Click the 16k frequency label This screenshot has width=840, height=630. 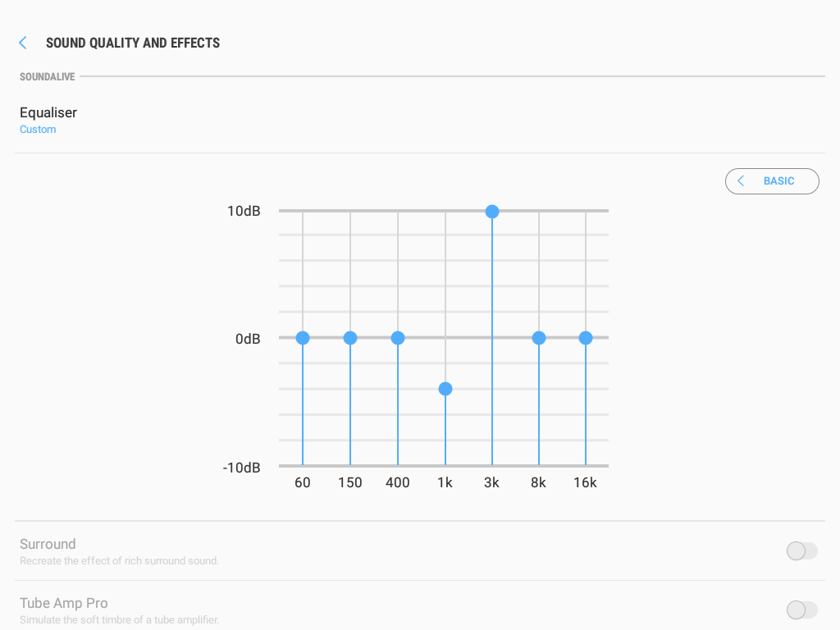point(585,482)
